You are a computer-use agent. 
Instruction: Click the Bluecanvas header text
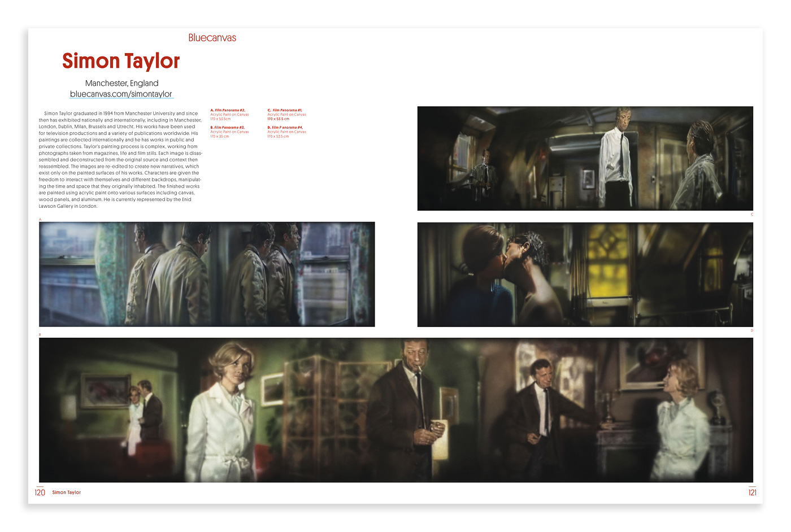[x=212, y=38]
